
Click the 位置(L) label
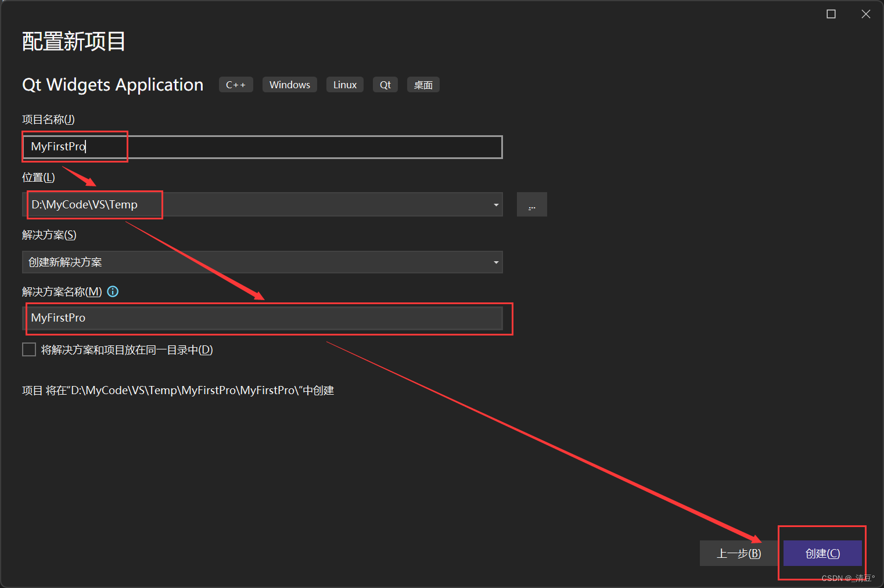(38, 178)
